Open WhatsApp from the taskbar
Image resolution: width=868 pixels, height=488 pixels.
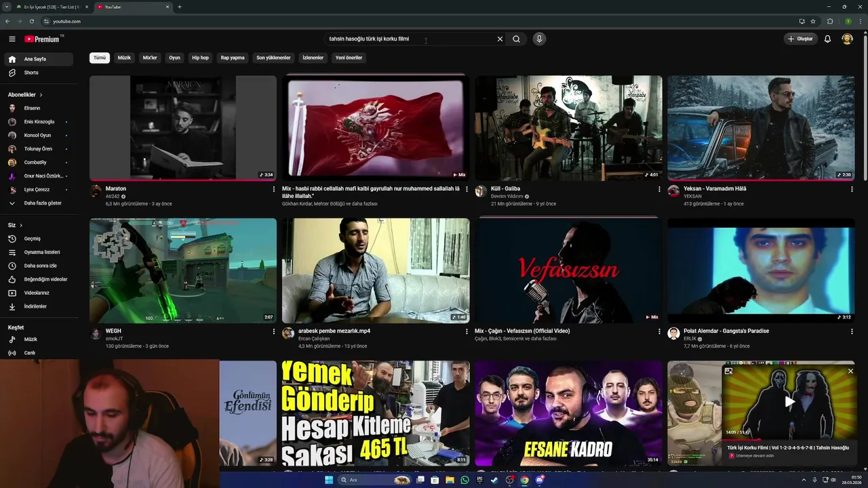click(465, 480)
